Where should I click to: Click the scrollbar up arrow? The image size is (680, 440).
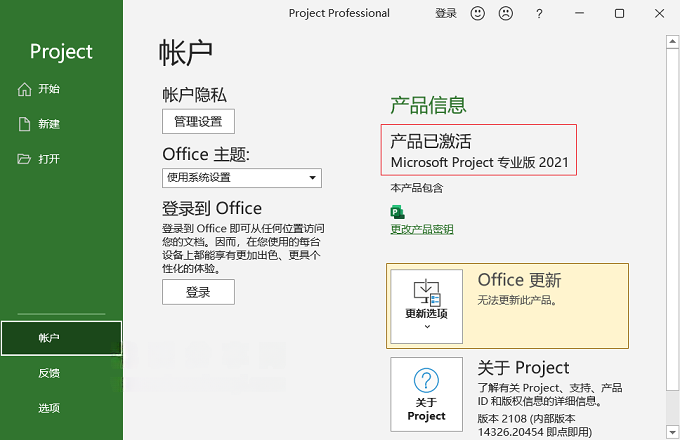coord(672,42)
